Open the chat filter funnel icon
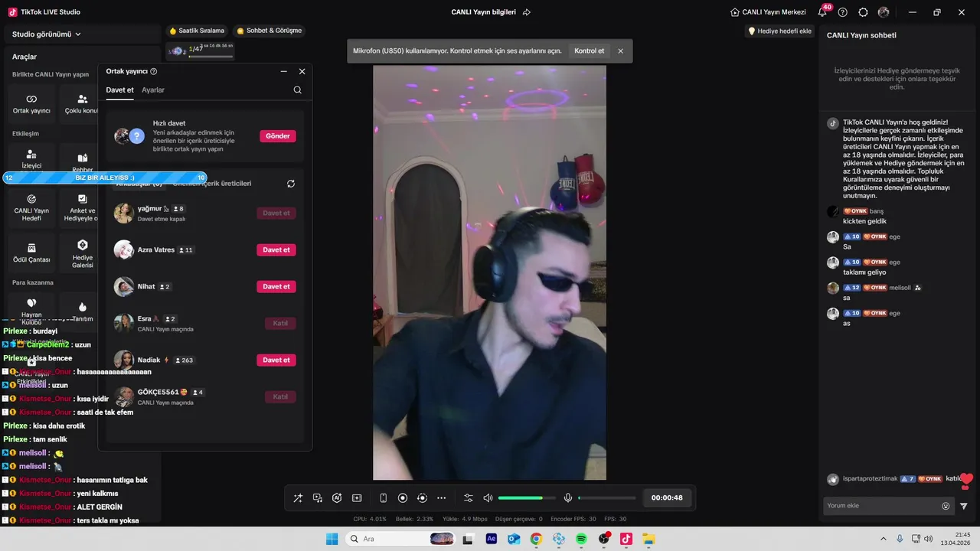 tap(964, 506)
